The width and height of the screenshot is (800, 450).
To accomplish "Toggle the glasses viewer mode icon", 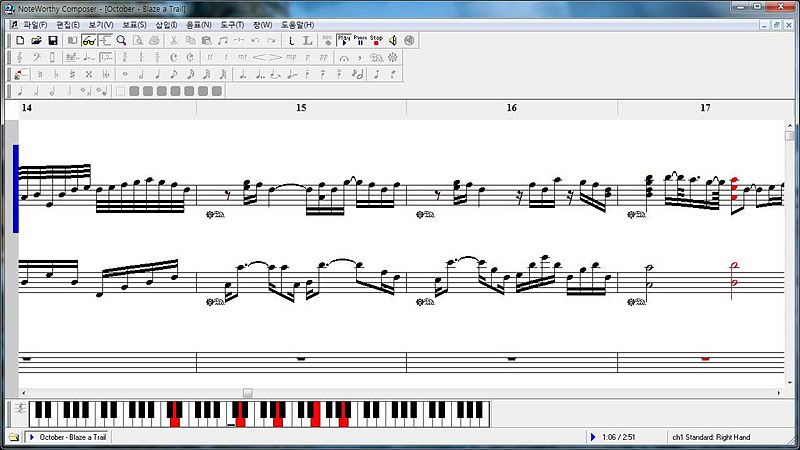I will coord(89,40).
